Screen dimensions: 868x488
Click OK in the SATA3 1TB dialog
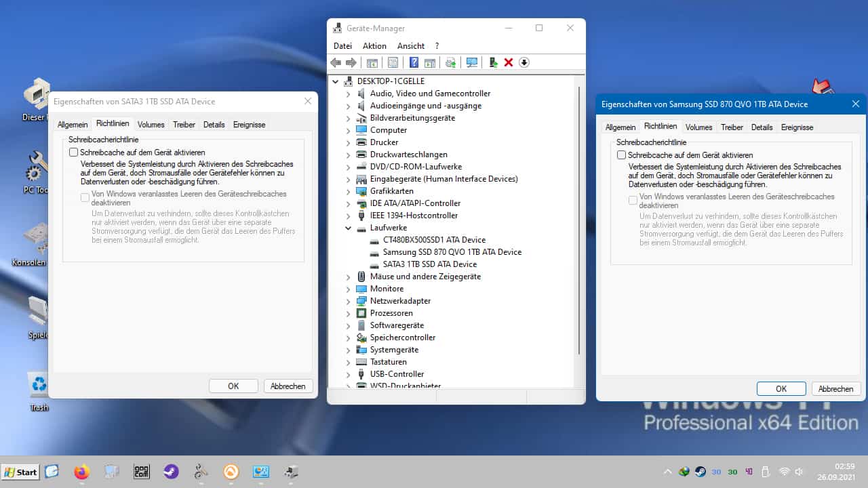tap(233, 386)
